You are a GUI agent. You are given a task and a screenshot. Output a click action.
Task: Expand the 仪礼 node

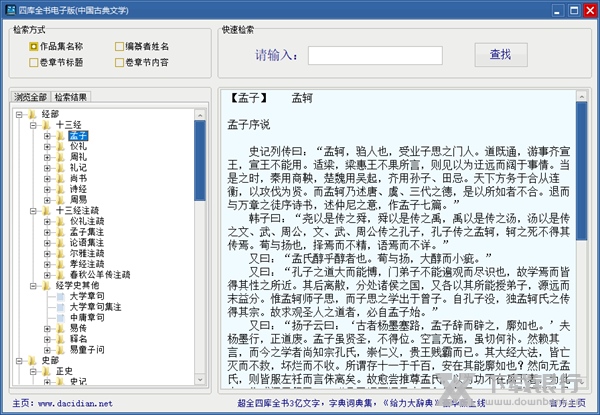[47, 146]
